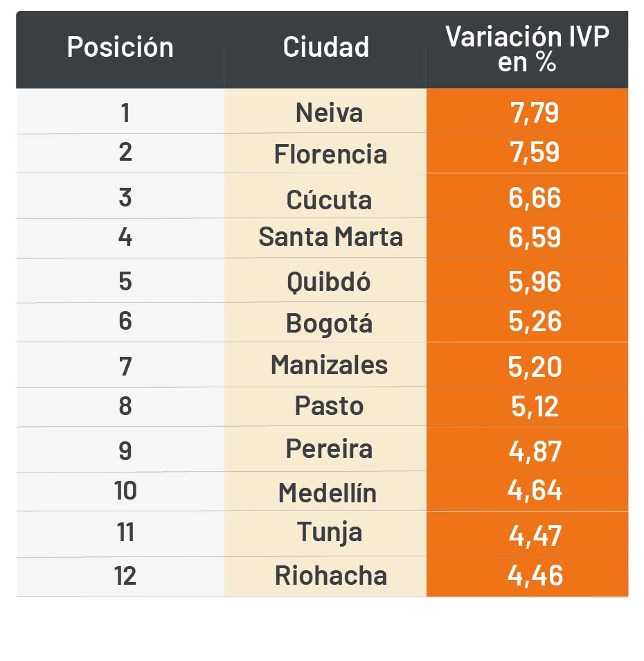The height and width of the screenshot is (661, 644).
Task: Select the 6,66 variation value
Action: 534,198
